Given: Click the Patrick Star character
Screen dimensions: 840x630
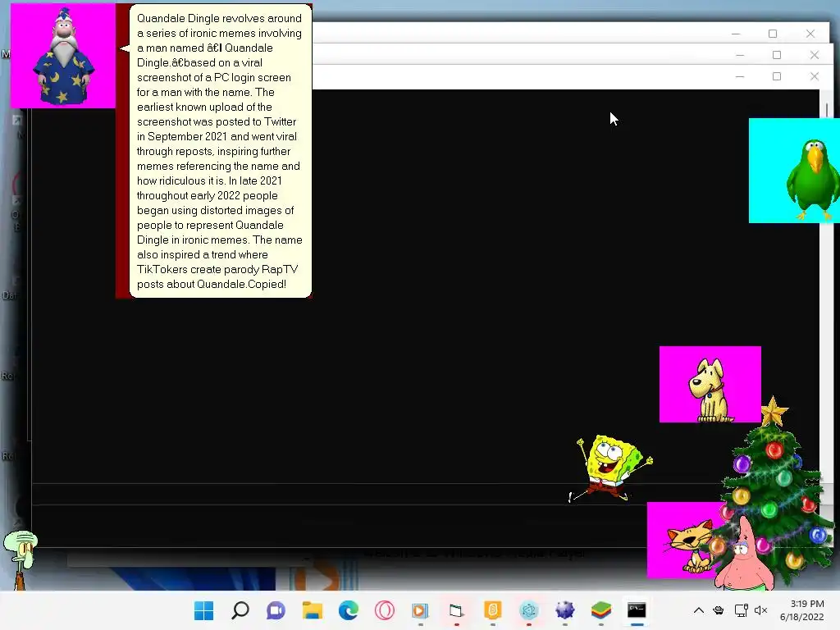Looking at the screenshot, I should click(743, 555).
